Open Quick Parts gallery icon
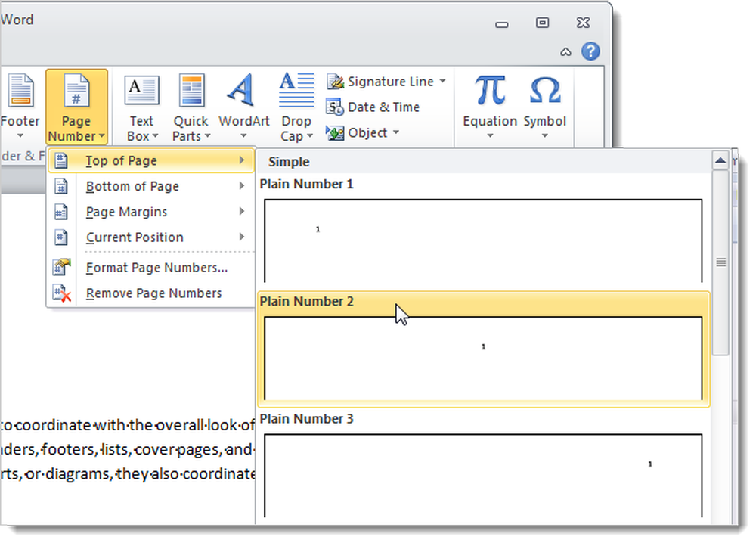Screen dimensions: 756x543 click(x=191, y=90)
